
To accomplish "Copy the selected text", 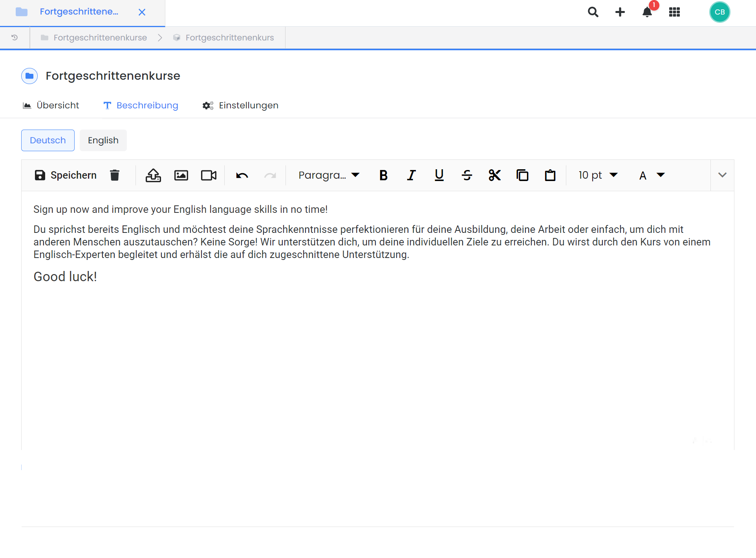I will (522, 175).
